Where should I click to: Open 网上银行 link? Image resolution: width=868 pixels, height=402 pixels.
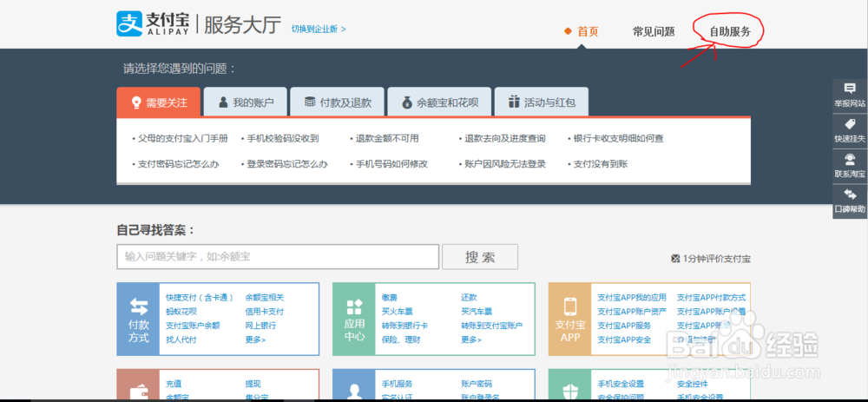pyautogui.click(x=260, y=326)
